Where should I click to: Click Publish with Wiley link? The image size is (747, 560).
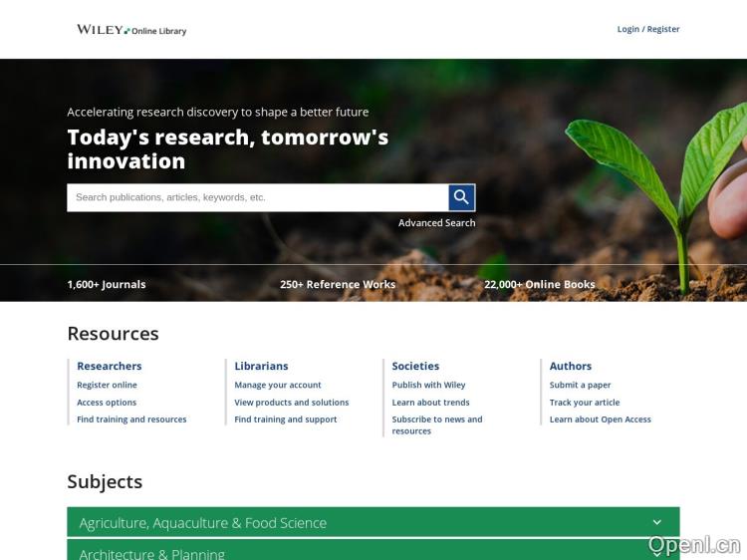pos(428,385)
